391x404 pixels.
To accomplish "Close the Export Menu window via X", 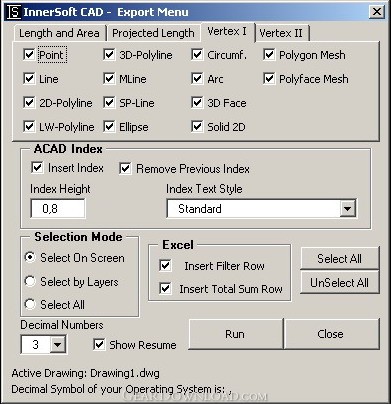I will tap(377, 12).
